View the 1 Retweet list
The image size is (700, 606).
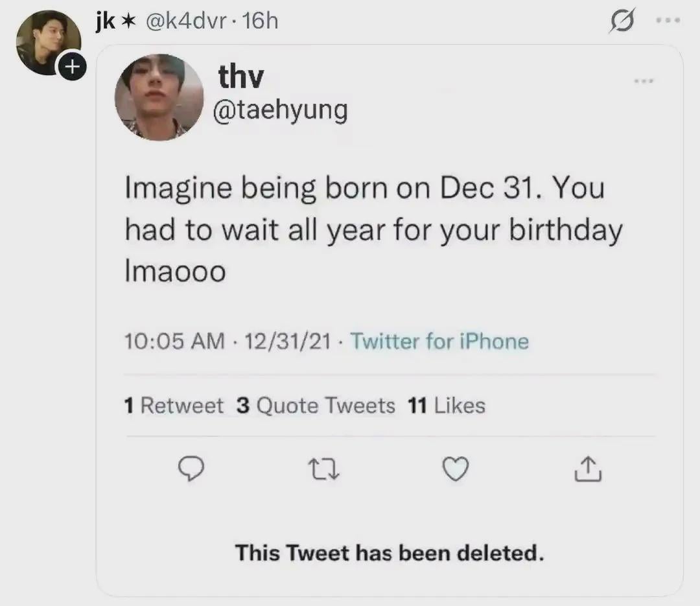click(173, 406)
